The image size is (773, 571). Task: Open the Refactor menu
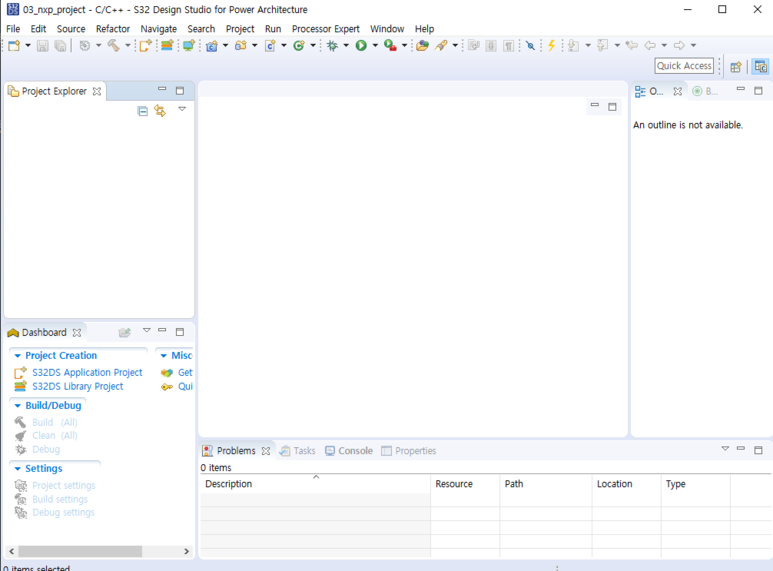pyautogui.click(x=113, y=29)
